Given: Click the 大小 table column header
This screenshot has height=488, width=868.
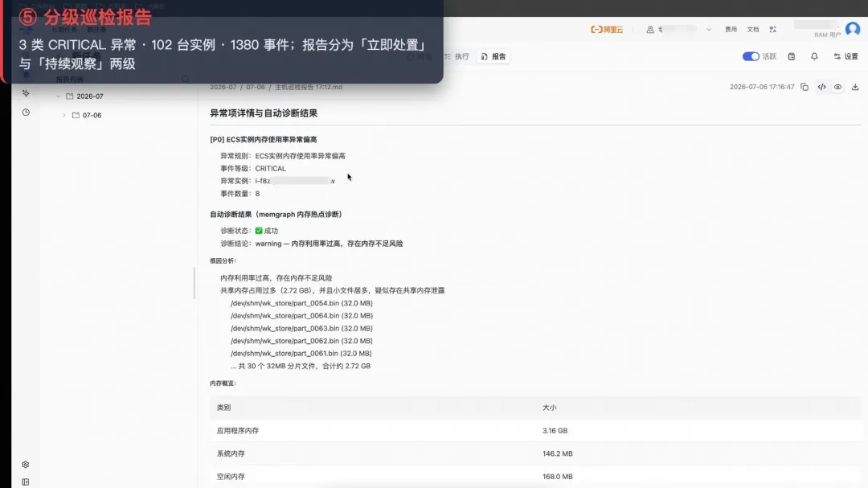Looking at the screenshot, I should 549,408.
